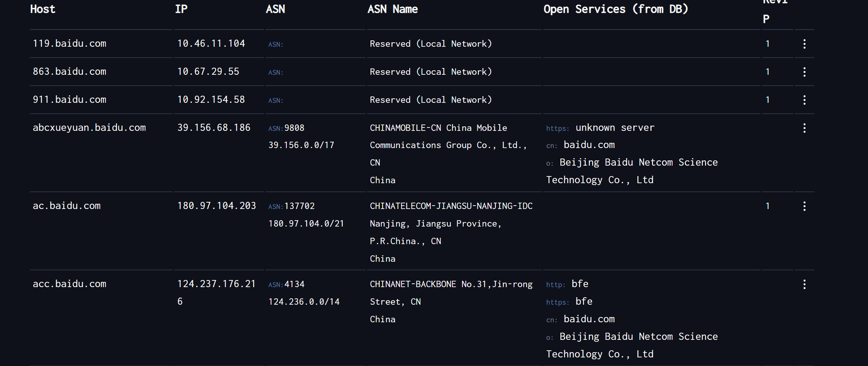The width and height of the screenshot is (868, 366).
Task: Click host name abcxueyuan.baidu.com
Action: pos(89,128)
